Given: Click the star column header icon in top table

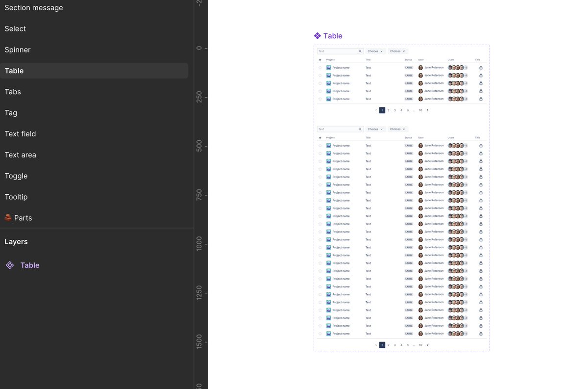Looking at the screenshot, I should (x=320, y=60).
